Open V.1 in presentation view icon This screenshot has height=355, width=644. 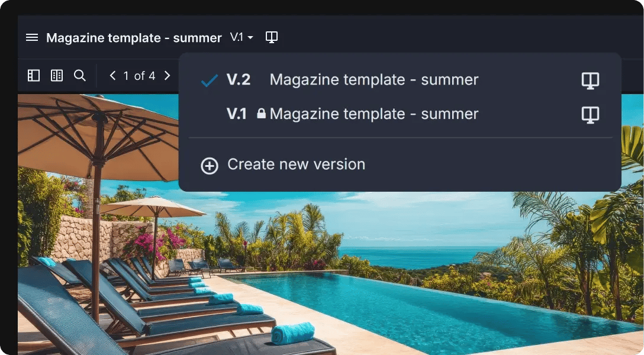click(590, 115)
